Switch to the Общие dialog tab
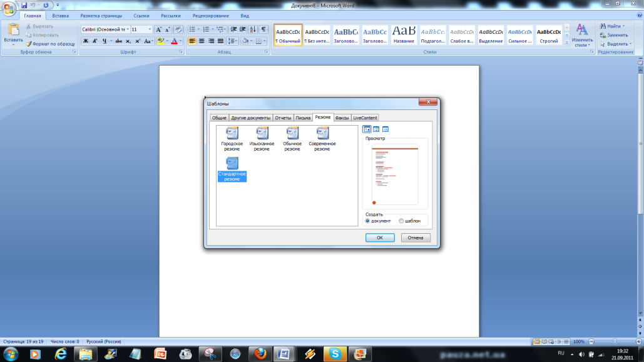The width and height of the screenshot is (644, 362). [x=219, y=118]
